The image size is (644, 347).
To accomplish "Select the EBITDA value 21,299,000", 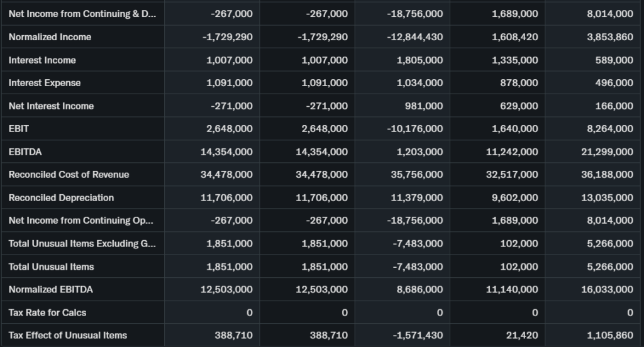I will (607, 152).
